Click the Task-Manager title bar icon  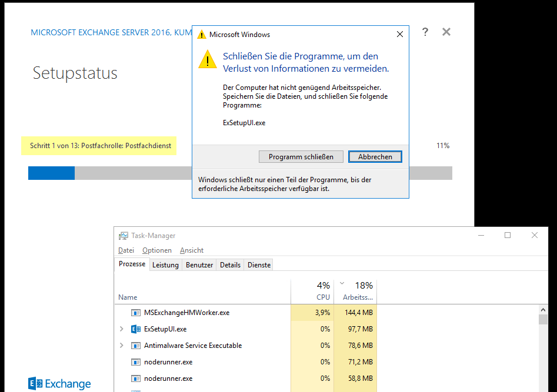tap(124, 236)
